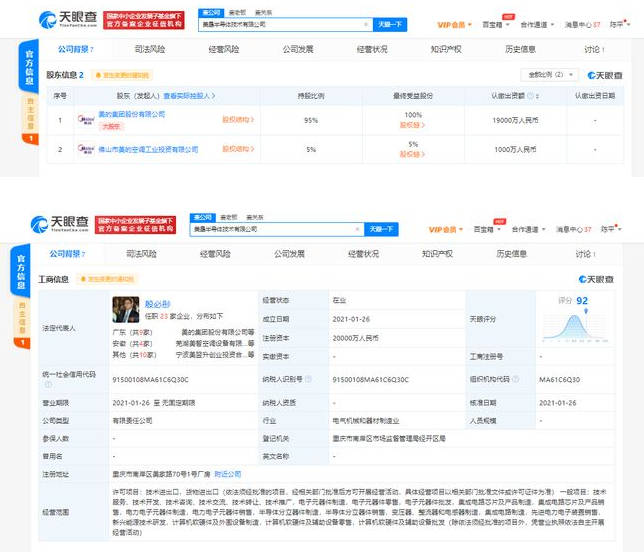The image size is (644, 554).
Task: Switch to 查关系 search mode above 工商信息
Action: point(255,217)
